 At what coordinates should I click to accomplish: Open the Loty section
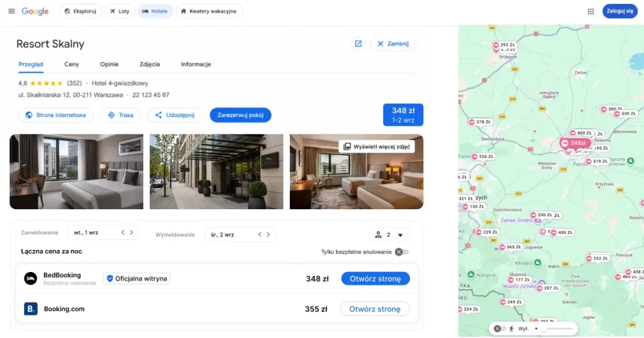119,11
